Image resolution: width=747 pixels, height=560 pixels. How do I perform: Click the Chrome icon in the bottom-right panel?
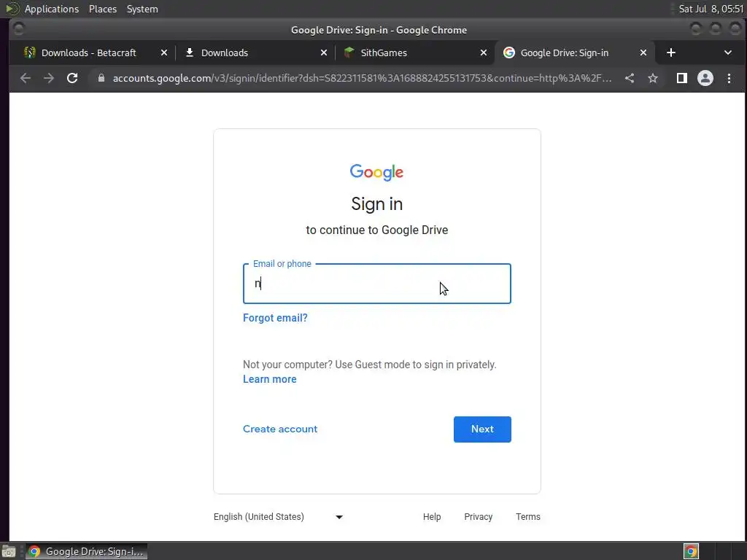(x=691, y=551)
